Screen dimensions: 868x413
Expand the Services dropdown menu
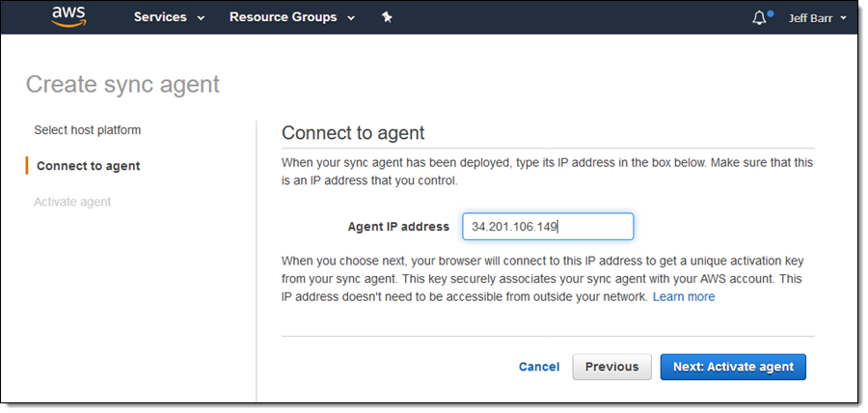[169, 17]
